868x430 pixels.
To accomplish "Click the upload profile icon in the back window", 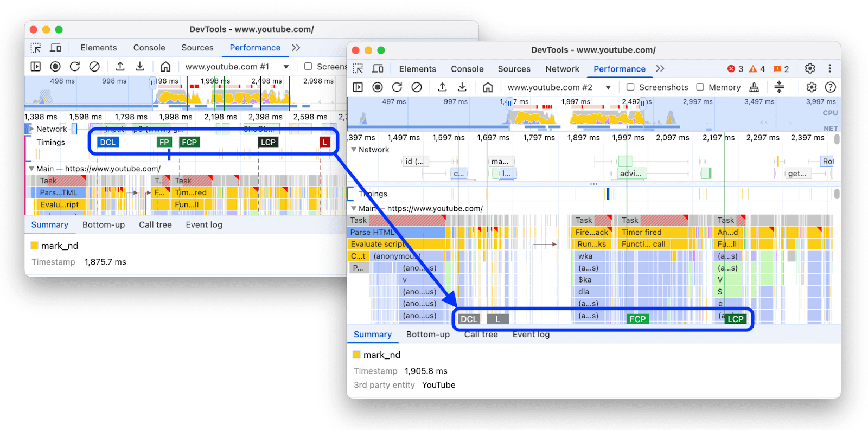I will 120,66.
